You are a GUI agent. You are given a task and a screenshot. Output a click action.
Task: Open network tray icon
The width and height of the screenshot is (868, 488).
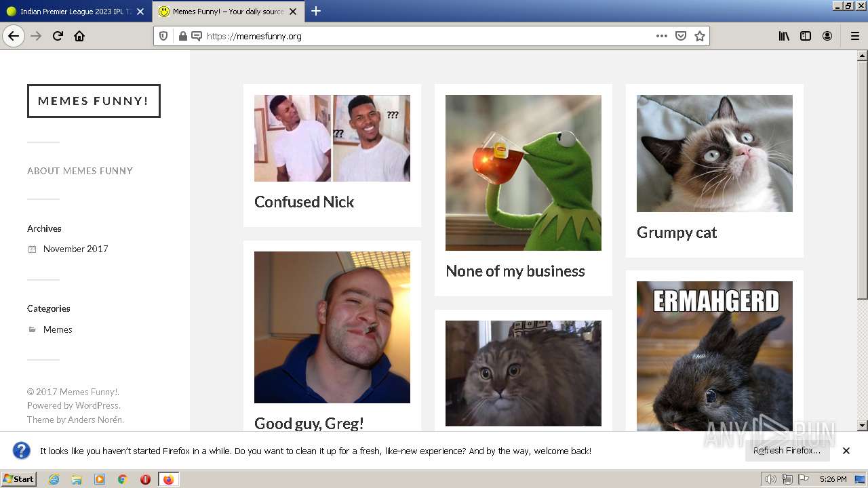[x=787, y=479]
